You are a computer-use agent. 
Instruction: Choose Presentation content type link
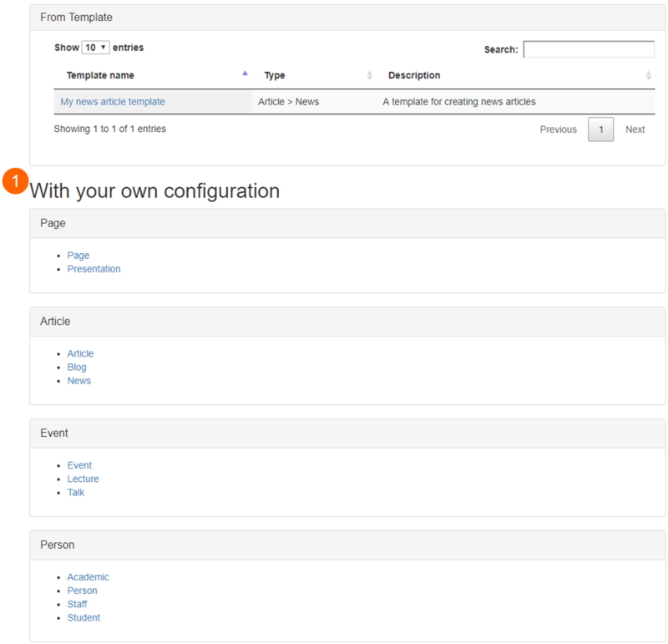click(x=94, y=269)
